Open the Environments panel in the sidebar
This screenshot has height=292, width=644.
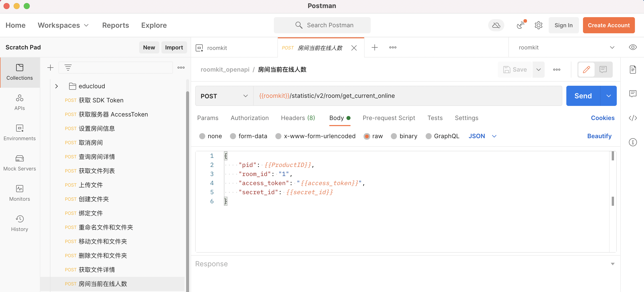pos(20,133)
